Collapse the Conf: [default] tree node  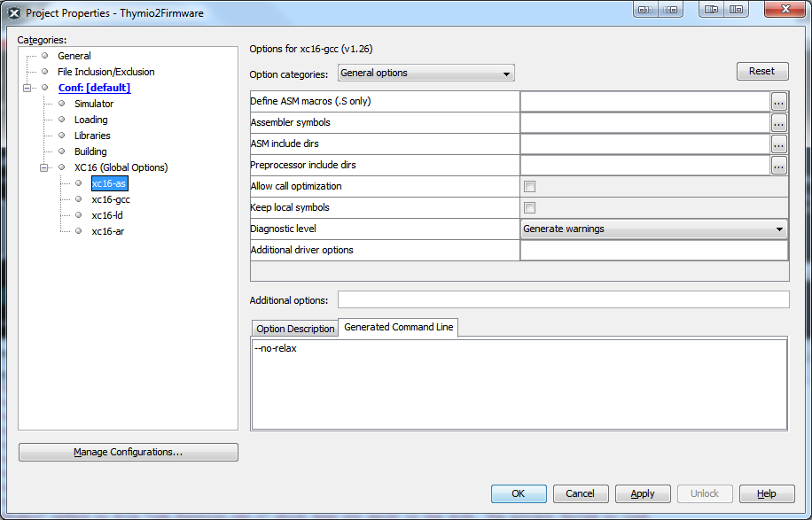[x=27, y=88]
